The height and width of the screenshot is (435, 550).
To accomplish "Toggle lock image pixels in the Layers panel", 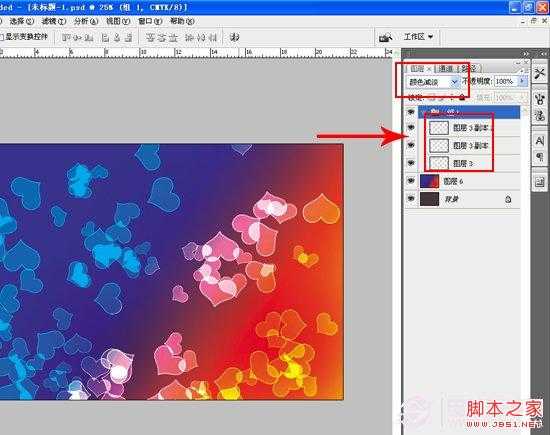I will coord(442,98).
